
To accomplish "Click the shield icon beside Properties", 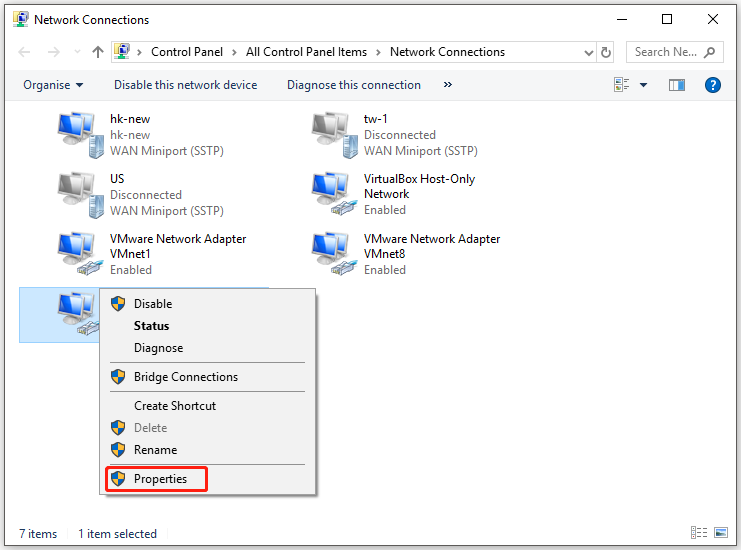I will (118, 479).
